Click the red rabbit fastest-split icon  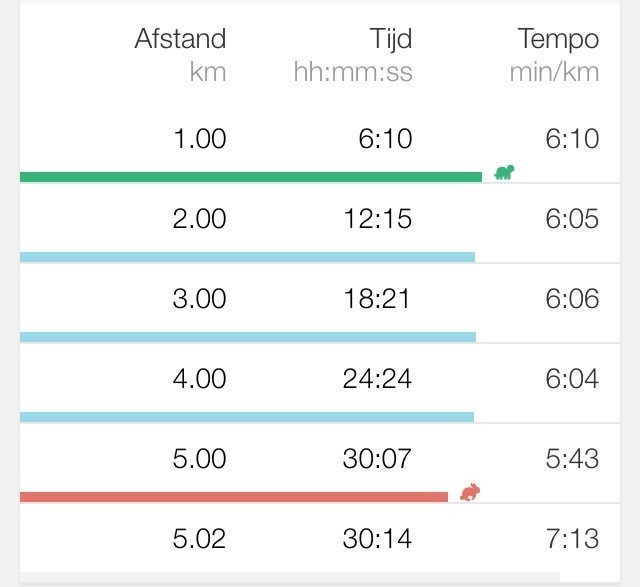point(469,491)
